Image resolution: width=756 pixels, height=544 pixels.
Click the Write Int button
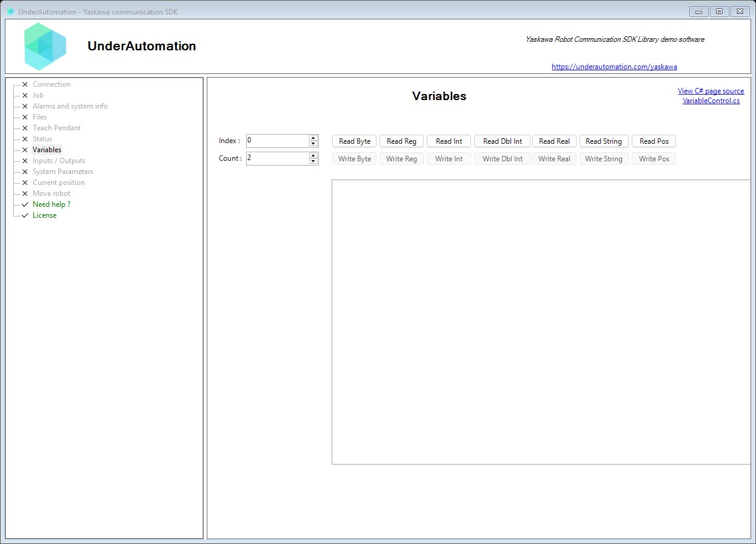coord(449,159)
